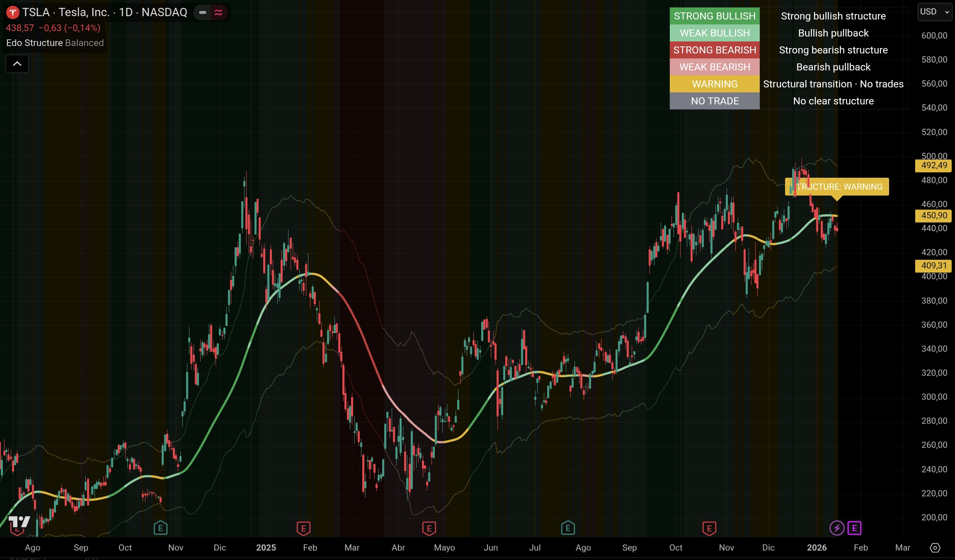
Task: Click the TSLA Tesla, Inc. symbol title
Action: pyautogui.click(x=104, y=12)
